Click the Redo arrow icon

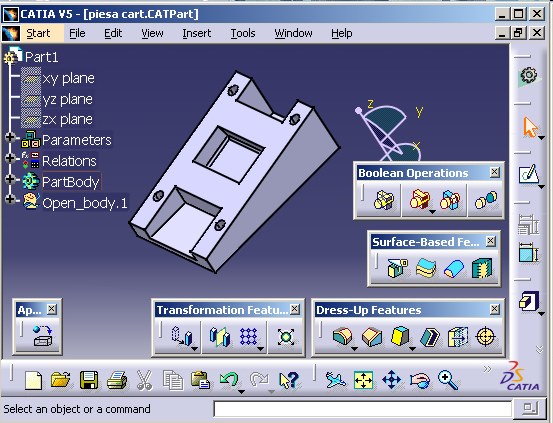[x=259, y=379]
